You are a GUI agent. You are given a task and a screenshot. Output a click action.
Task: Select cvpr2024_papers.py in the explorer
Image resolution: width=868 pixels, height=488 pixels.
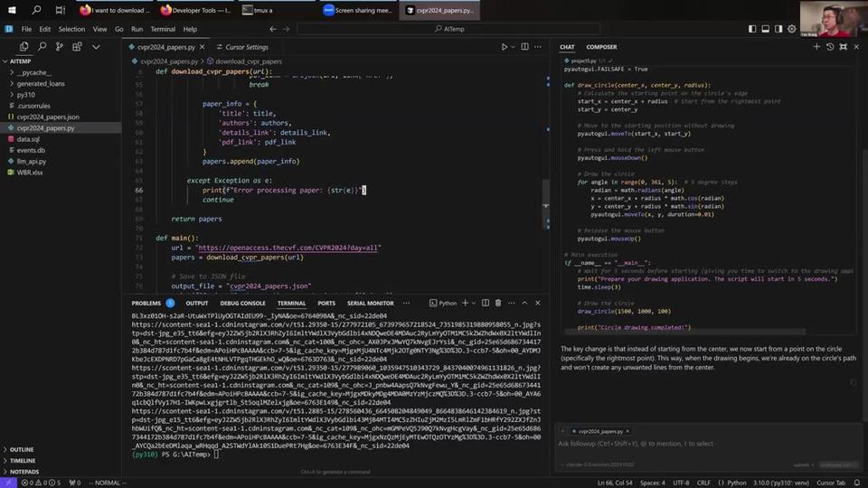(x=61, y=127)
